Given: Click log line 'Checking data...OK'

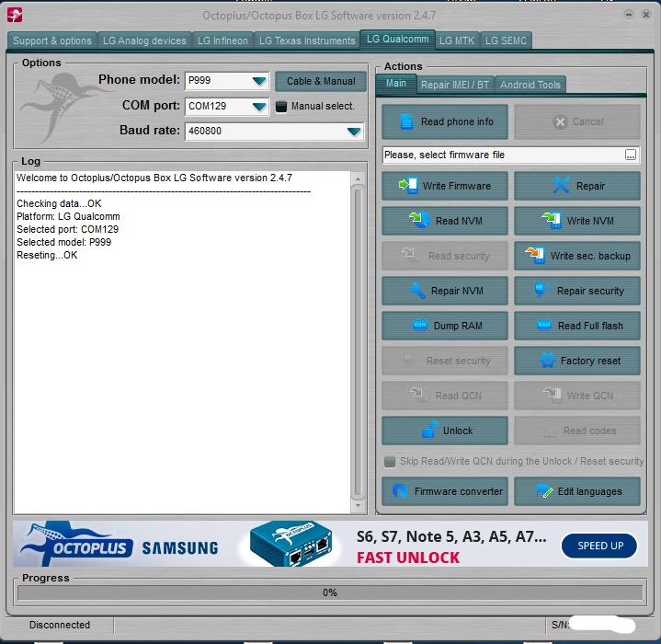Looking at the screenshot, I should coord(59,203).
